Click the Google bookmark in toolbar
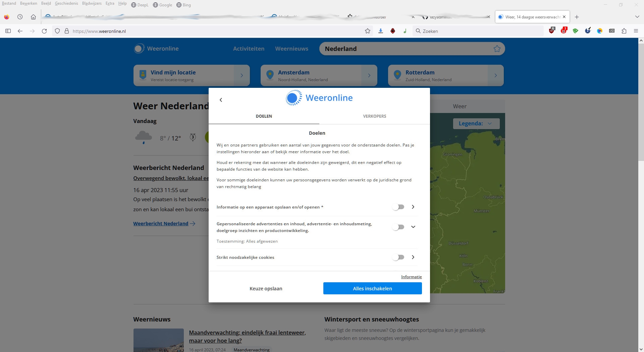This screenshot has width=644, height=352. 162,5
